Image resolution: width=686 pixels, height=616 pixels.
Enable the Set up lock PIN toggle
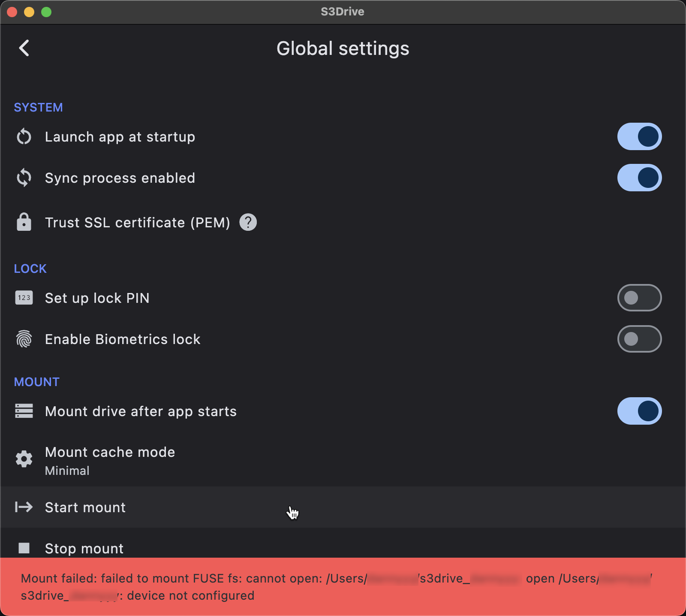(639, 298)
